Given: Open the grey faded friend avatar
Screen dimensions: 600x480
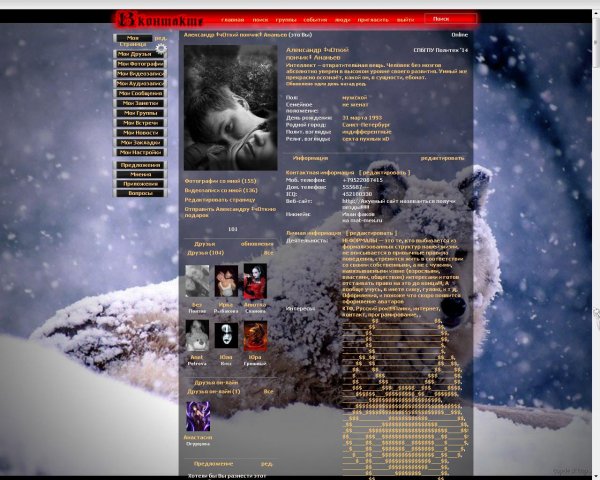Looking at the screenshot, I should coord(197,281).
